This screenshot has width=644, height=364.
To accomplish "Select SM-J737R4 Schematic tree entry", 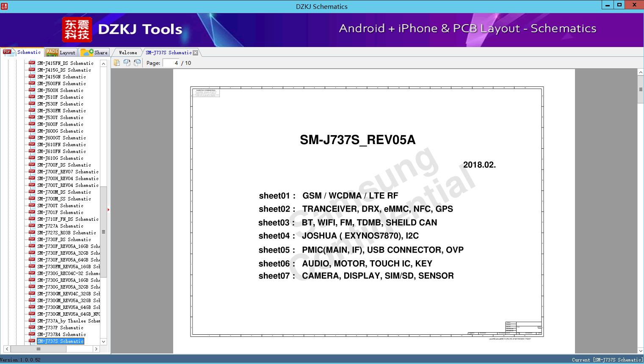I will (61, 334).
